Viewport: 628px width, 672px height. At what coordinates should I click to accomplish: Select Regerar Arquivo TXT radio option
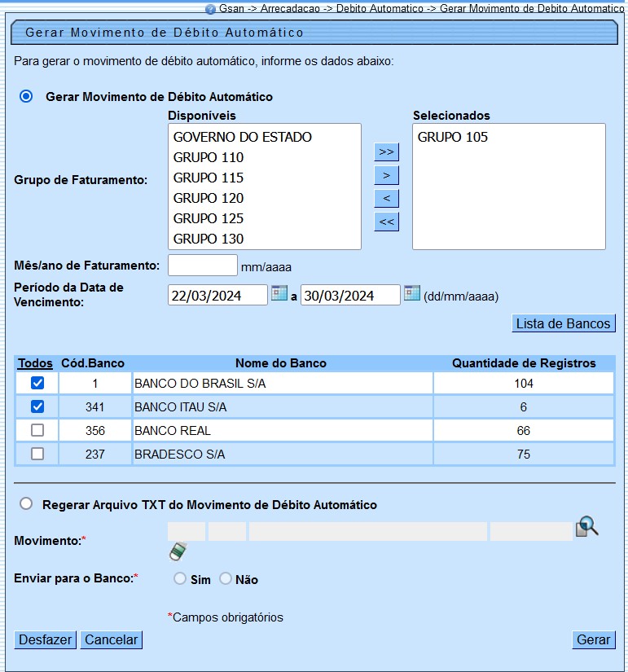[x=26, y=504]
